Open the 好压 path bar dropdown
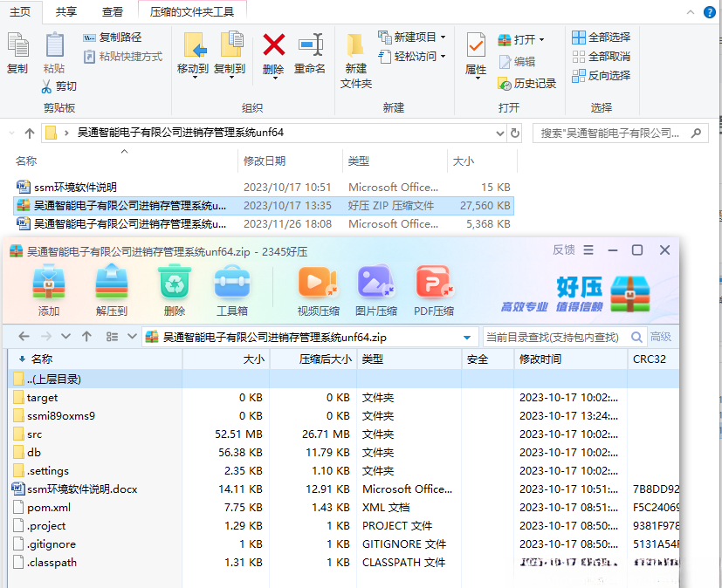The width and height of the screenshot is (722, 588). [x=467, y=338]
